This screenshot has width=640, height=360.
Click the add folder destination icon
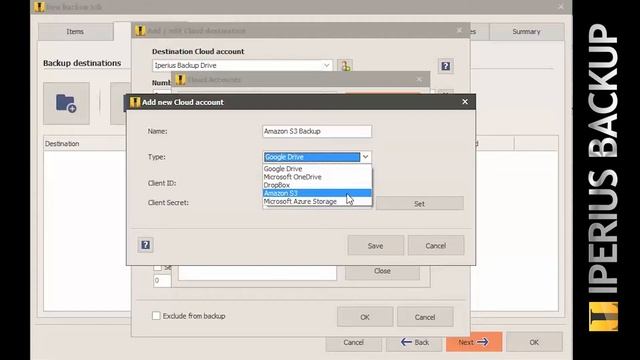coord(66,103)
